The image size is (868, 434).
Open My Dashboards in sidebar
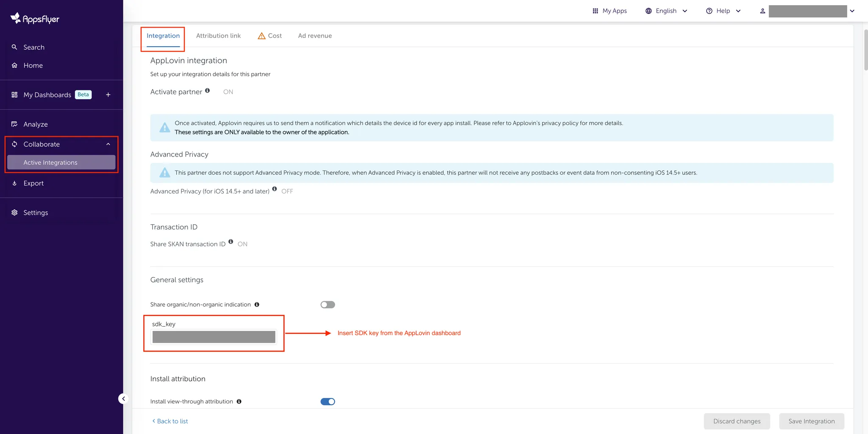(47, 95)
